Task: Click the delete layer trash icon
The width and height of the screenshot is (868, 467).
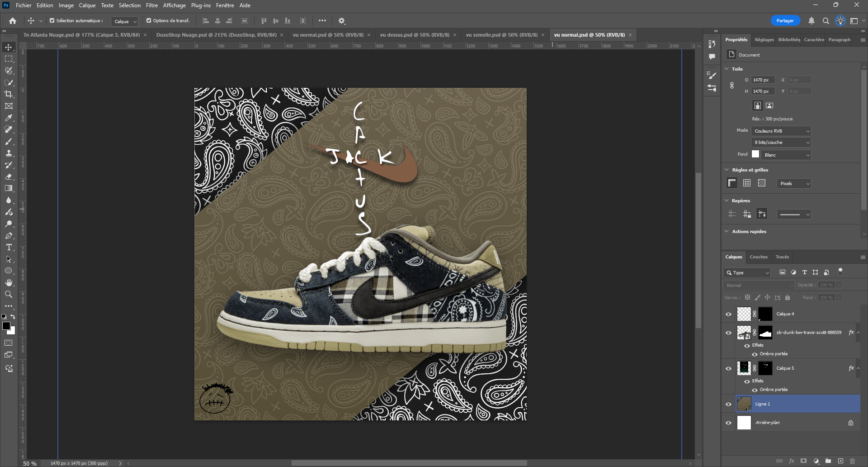Action: point(853,461)
